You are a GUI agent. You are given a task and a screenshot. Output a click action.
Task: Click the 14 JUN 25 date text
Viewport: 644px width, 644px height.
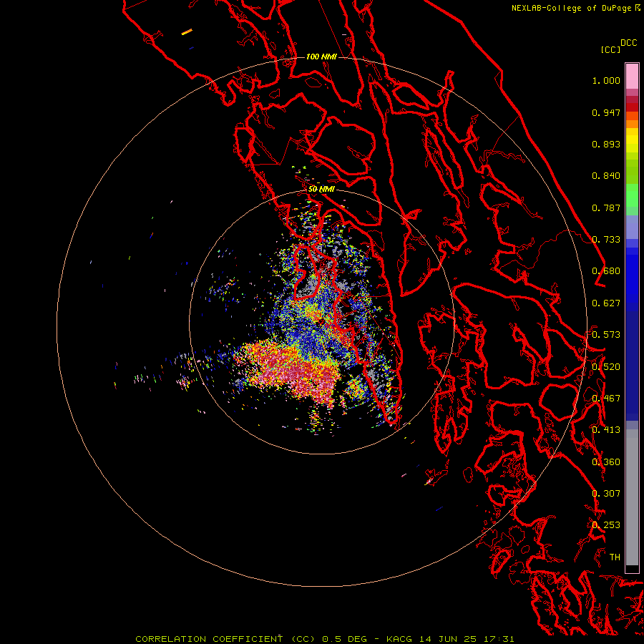click(x=448, y=639)
